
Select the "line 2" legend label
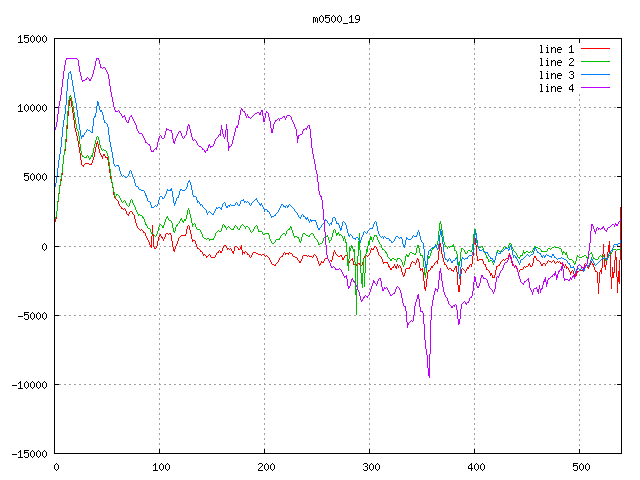pos(557,62)
